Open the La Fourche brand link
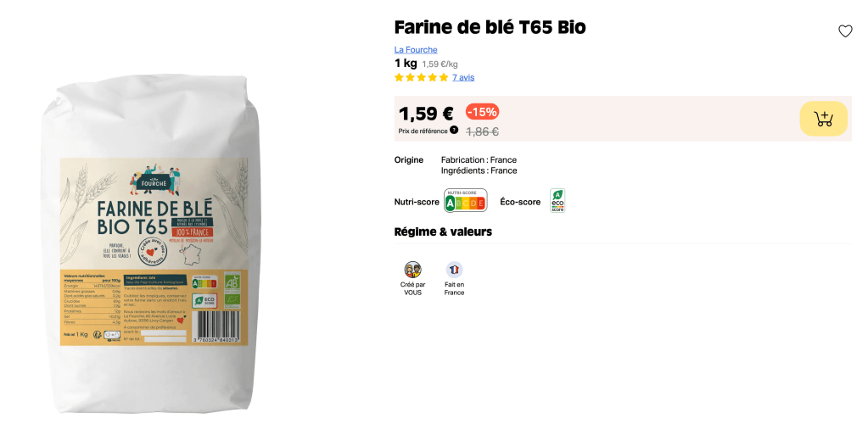The height and width of the screenshot is (424, 868). click(416, 50)
